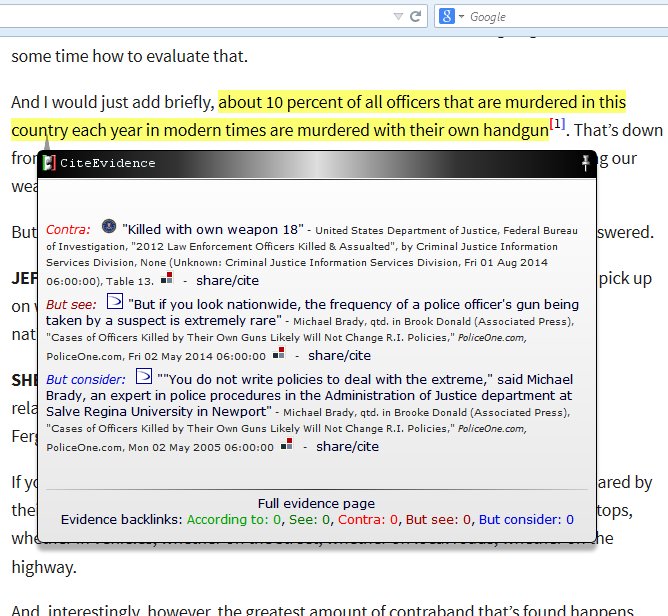Viewport: 668px width, 616px height.
Task: Reload the page with the refresh icon
Action: (x=415, y=16)
